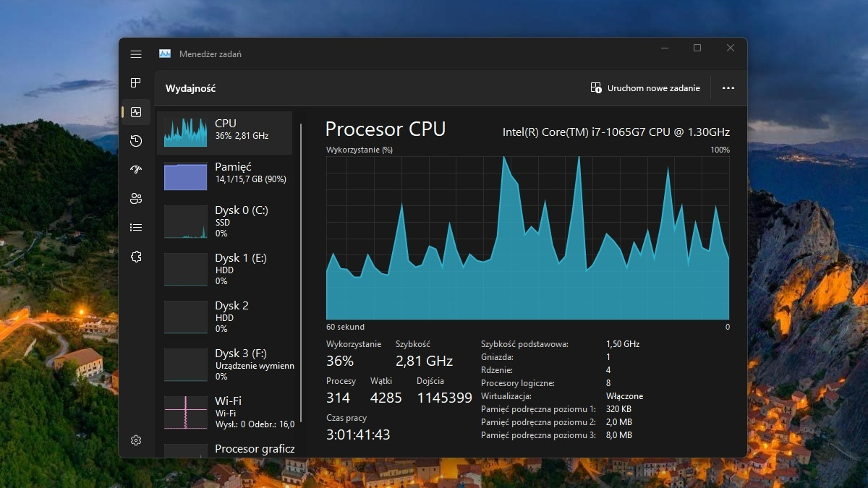This screenshot has width=868, height=488.
Task: Select the Dysk 2 HDD entry
Action: (225, 317)
